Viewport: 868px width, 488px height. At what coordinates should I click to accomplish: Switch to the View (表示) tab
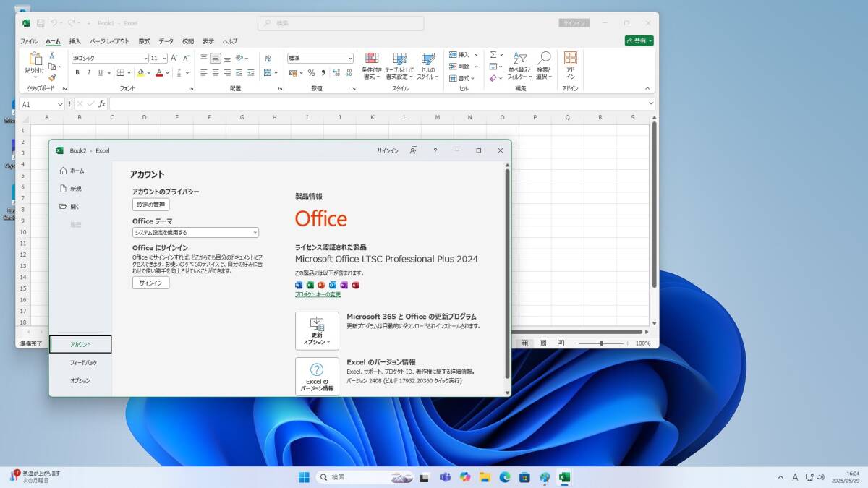pos(208,41)
